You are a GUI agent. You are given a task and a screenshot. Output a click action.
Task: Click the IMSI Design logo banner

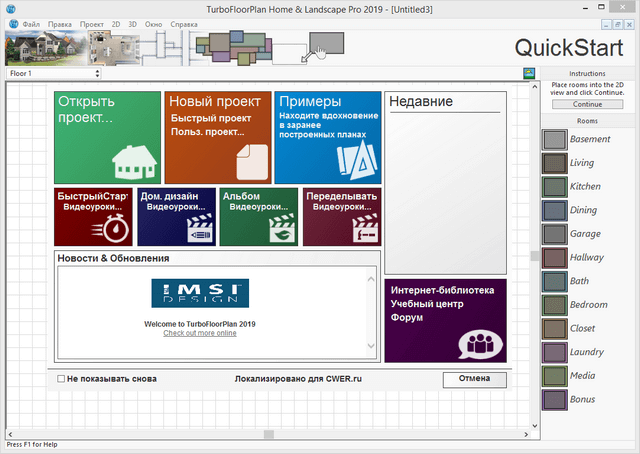(200, 293)
